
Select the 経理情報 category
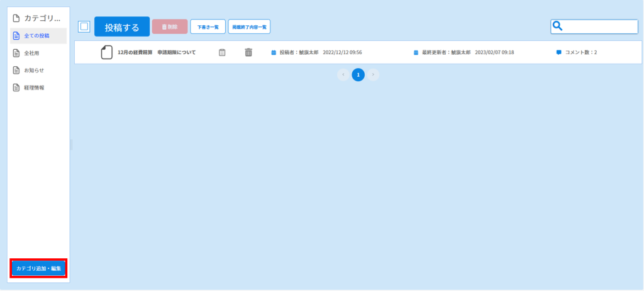point(38,88)
